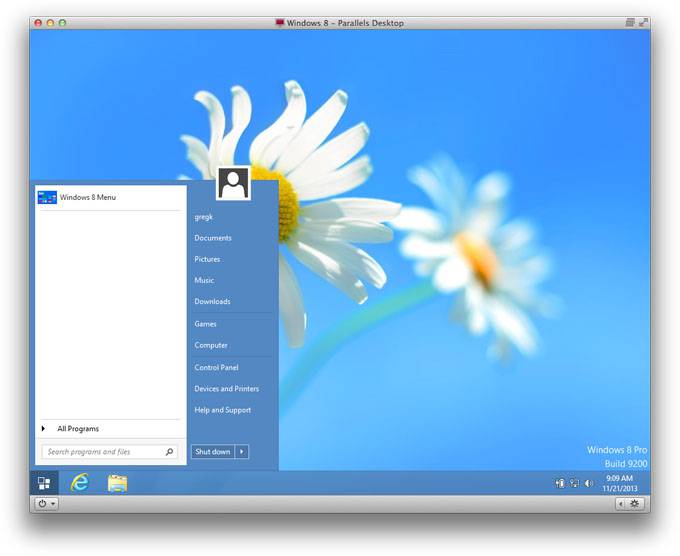
Task: Expand the Shut down options arrow
Action: [x=242, y=452]
